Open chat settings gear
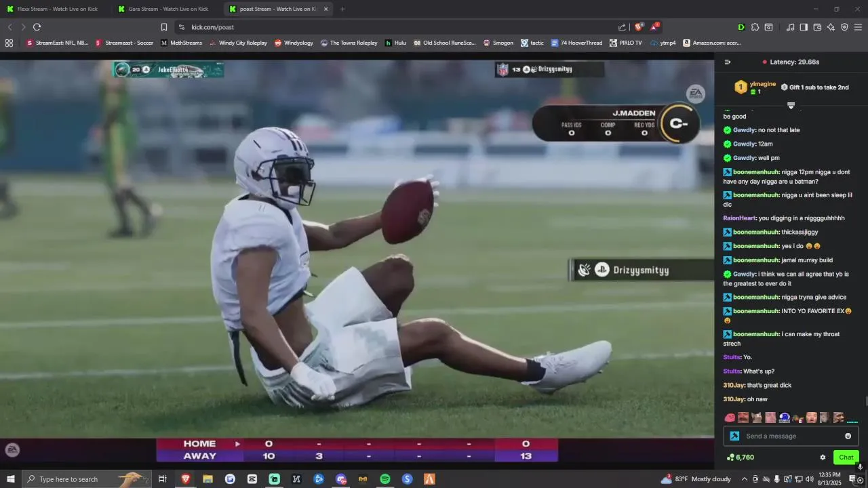This screenshot has height=488, width=868. [x=823, y=457]
